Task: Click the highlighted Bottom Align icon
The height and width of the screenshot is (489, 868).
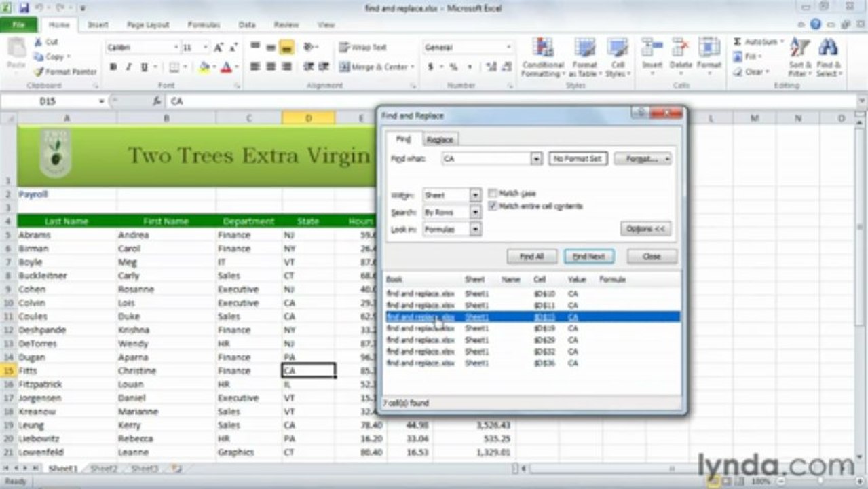Action: [286, 48]
